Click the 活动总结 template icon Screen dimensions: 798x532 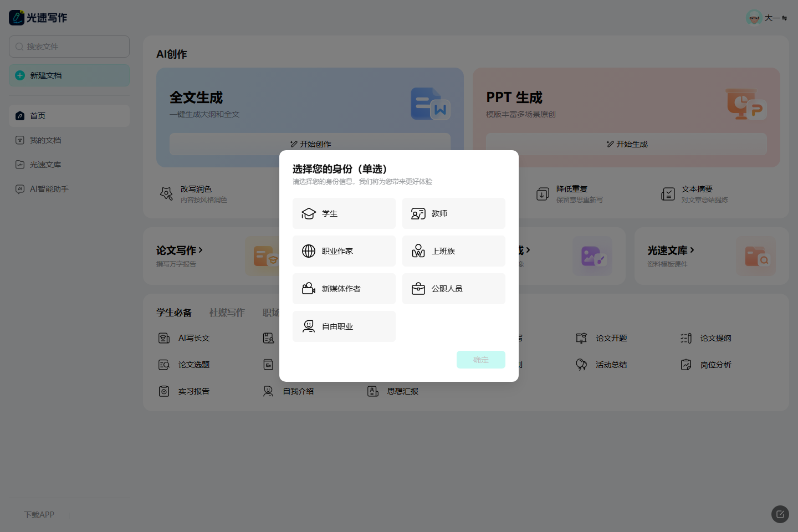click(581, 365)
